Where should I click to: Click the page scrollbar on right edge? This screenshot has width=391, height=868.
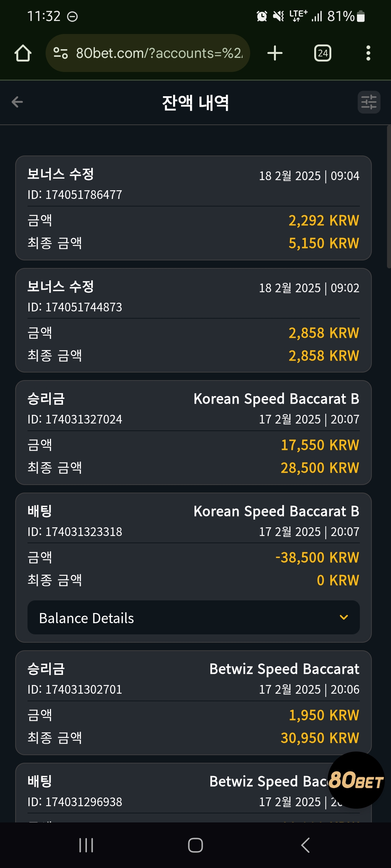[389, 197]
